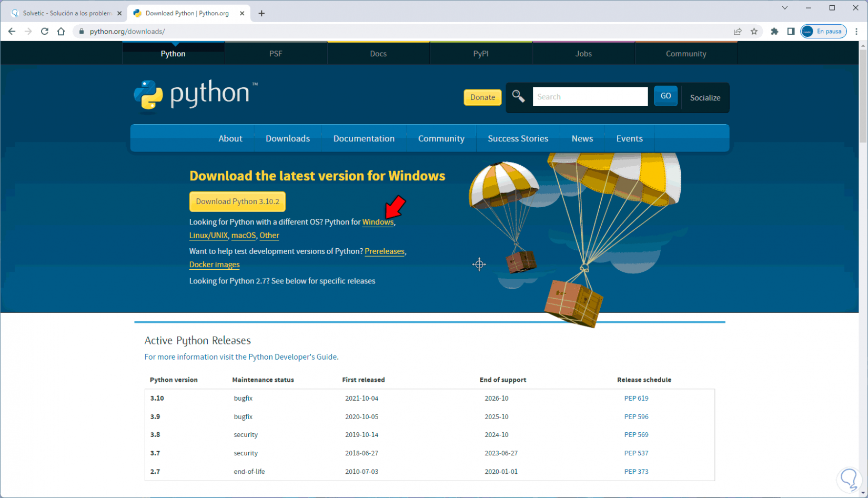Follow the Windows link
The image size is (868, 498).
(378, 222)
